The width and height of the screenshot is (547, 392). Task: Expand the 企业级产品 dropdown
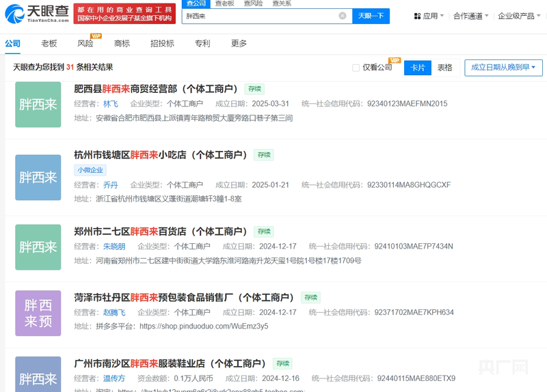(x=519, y=16)
